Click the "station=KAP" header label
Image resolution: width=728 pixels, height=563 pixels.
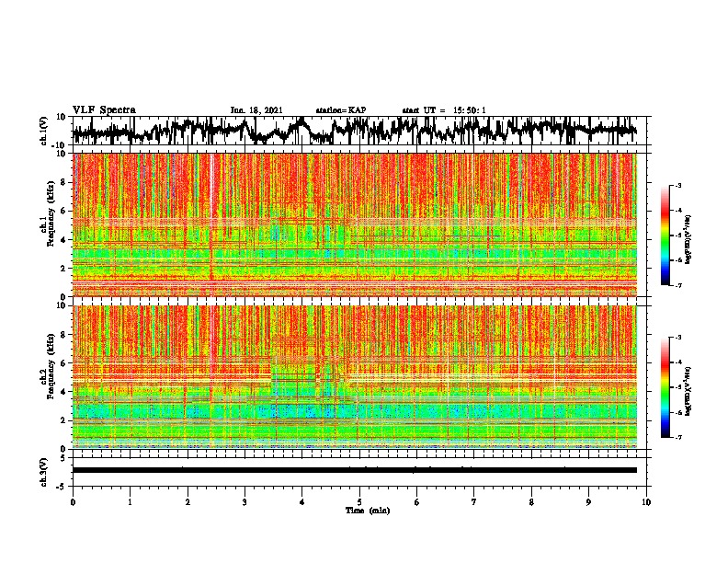coord(341,110)
